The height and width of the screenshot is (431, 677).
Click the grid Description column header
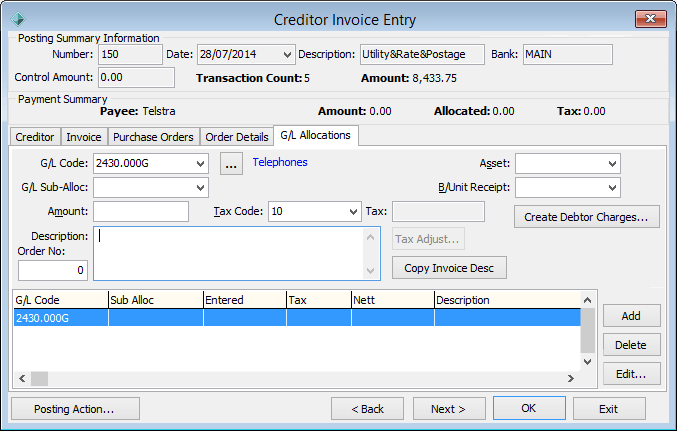(x=507, y=300)
